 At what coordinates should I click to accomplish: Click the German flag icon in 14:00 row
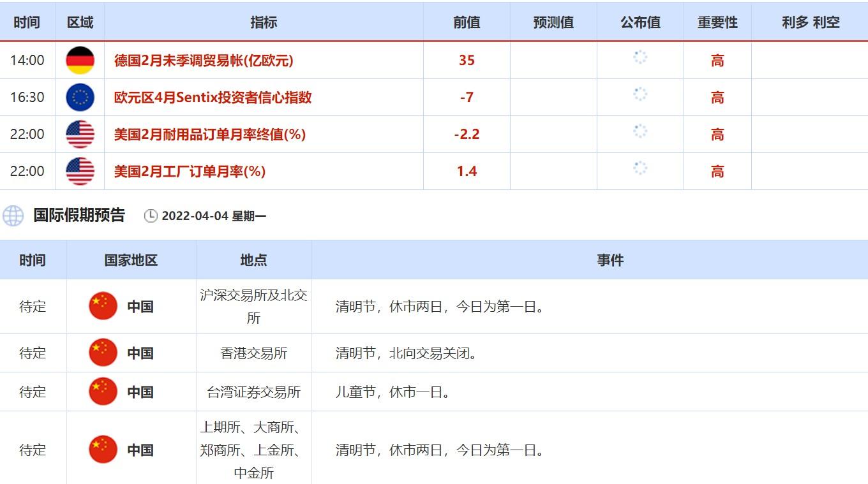pos(80,61)
